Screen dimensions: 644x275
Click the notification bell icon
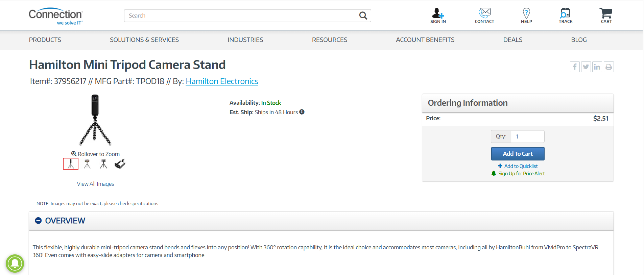15,264
